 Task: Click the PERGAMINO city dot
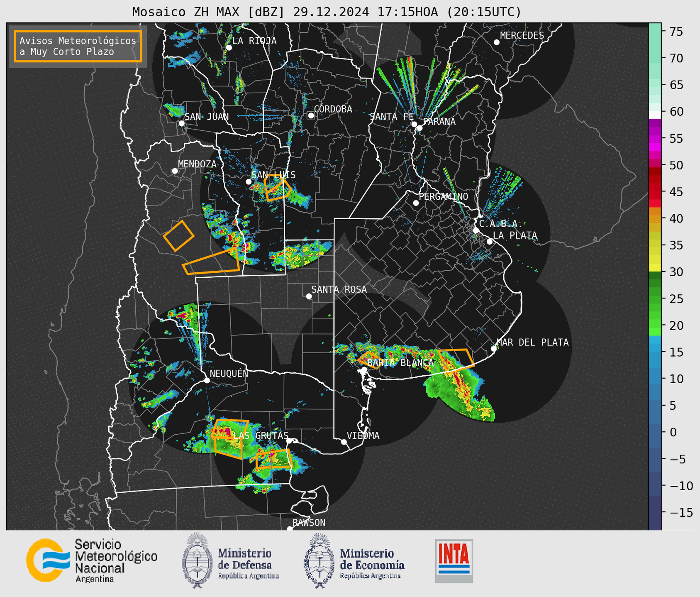pyautogui.click(x=416, y=203)
